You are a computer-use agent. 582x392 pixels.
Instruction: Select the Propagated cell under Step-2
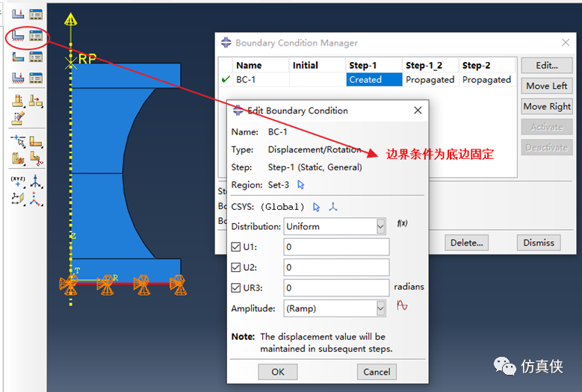tap(487, 80)
